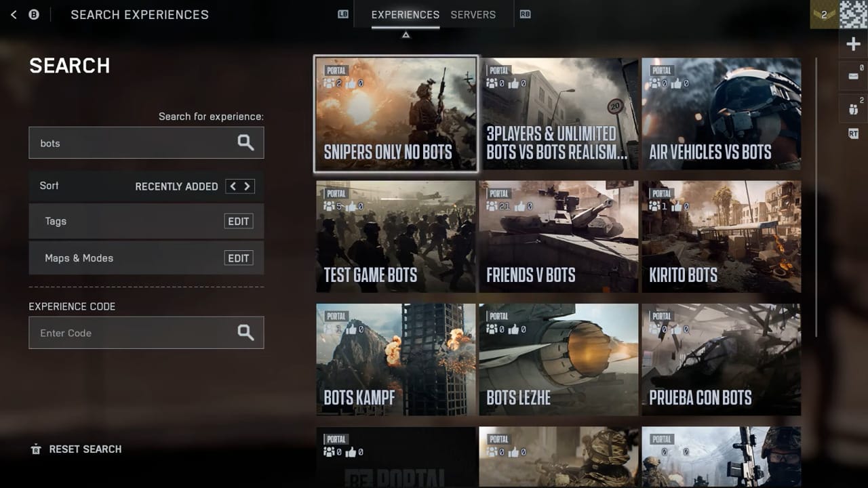Select the Experiences tab
The height and width of the screenshot is (488, 868).
(x=405, y=14)
